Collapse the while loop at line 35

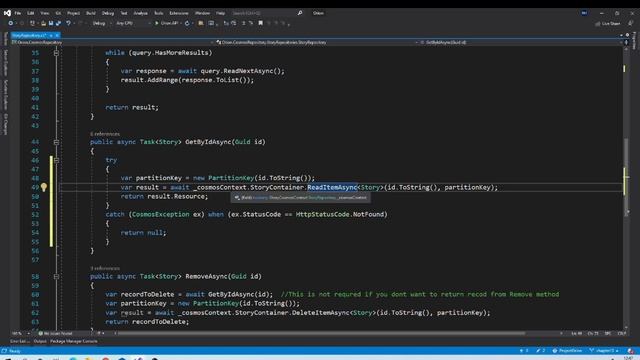coord(56,53)
